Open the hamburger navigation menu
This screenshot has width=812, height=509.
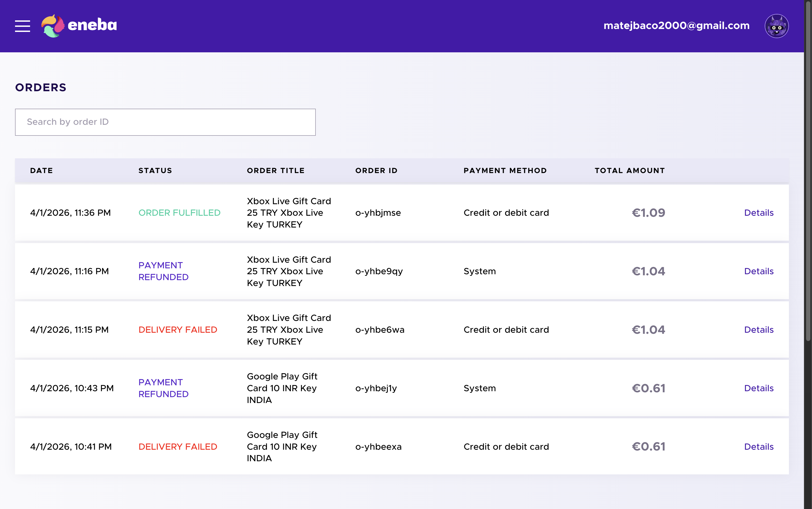coord(23,26)
